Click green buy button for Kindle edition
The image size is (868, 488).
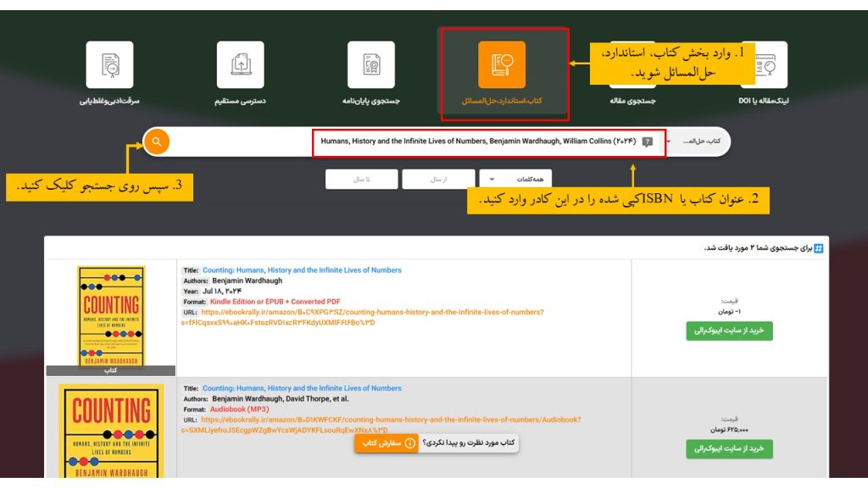pyautogui.click(x=729, y=331)
